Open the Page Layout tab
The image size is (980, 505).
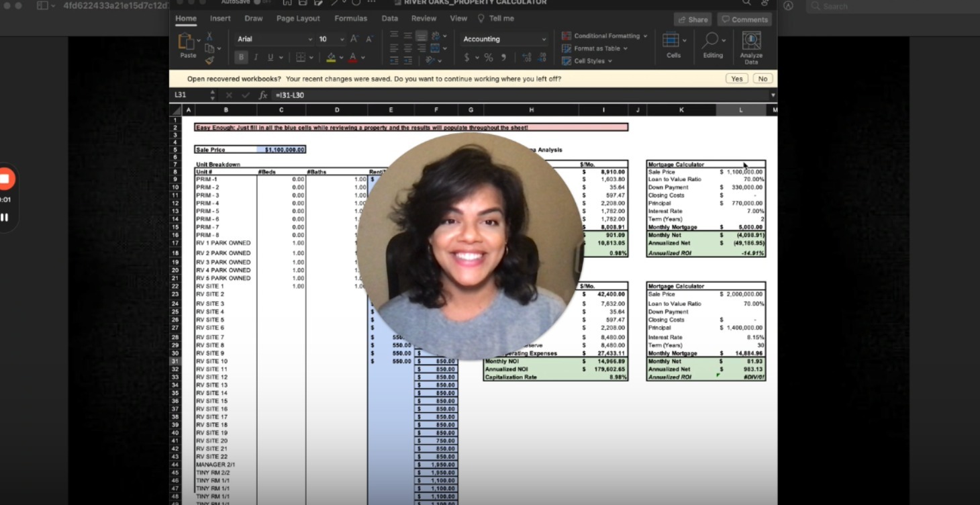(x=298, y=18)
